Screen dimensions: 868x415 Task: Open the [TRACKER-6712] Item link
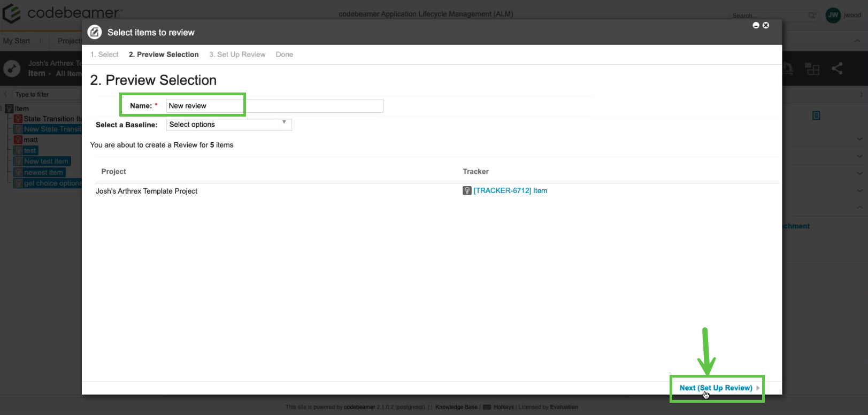(x=510, y=191)
